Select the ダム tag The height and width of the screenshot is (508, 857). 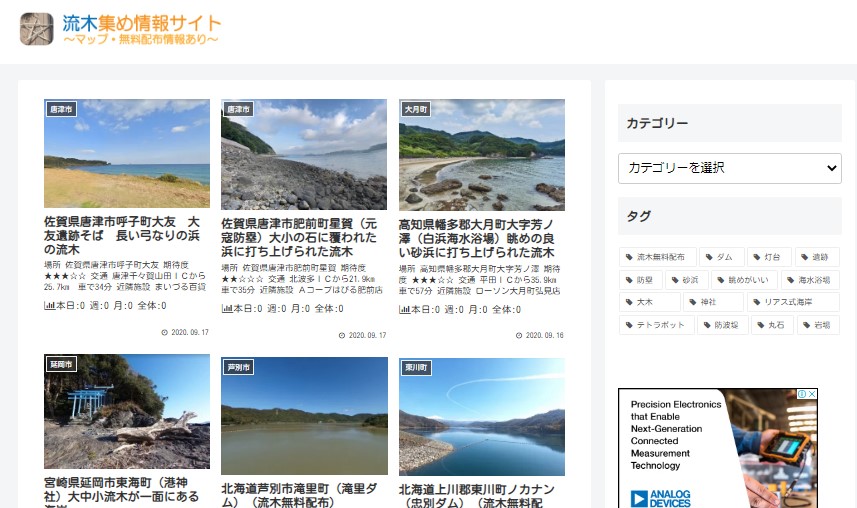coord(721,257)
